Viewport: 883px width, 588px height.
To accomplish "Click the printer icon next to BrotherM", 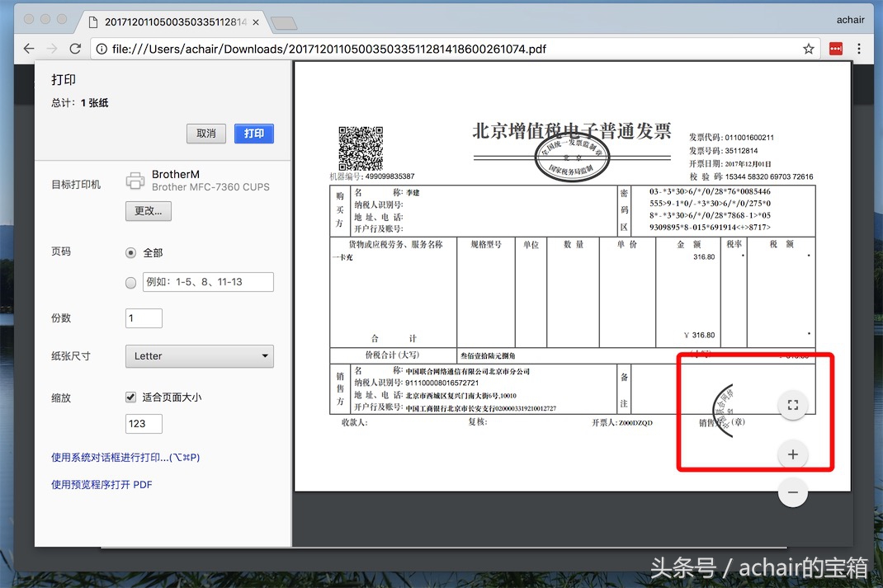I will 135,179.
